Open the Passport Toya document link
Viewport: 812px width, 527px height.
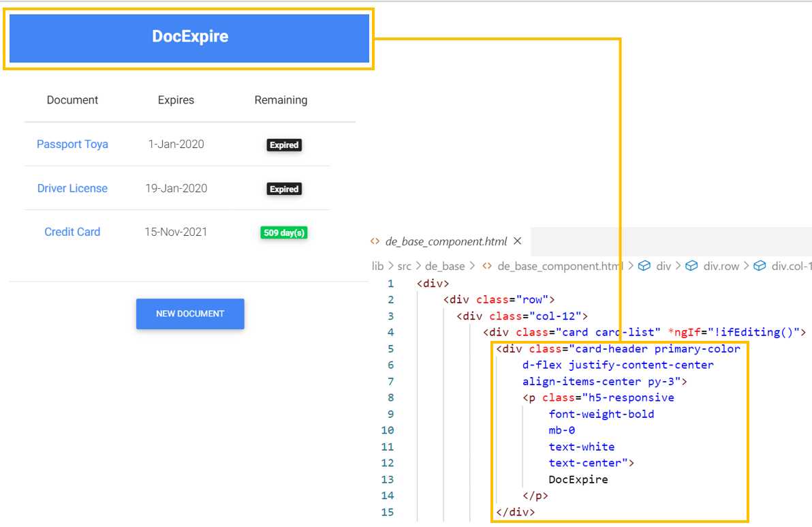(x=72, y=144)
